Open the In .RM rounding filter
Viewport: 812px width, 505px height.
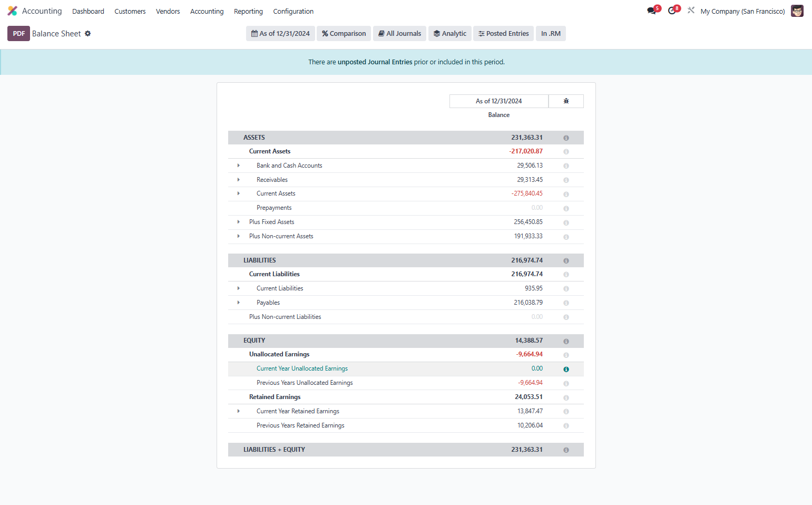pos(551,33)
